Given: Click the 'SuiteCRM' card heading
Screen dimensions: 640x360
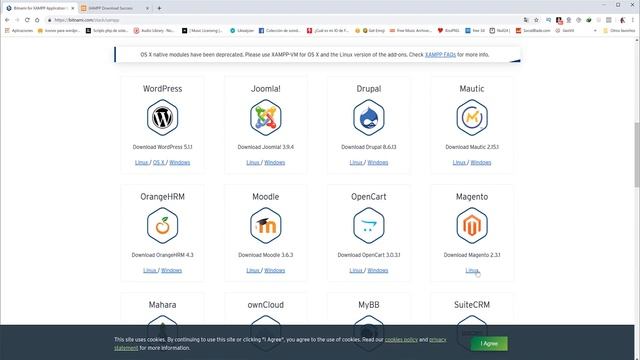Looking at the screenshot, I should [x=472, y=305].
